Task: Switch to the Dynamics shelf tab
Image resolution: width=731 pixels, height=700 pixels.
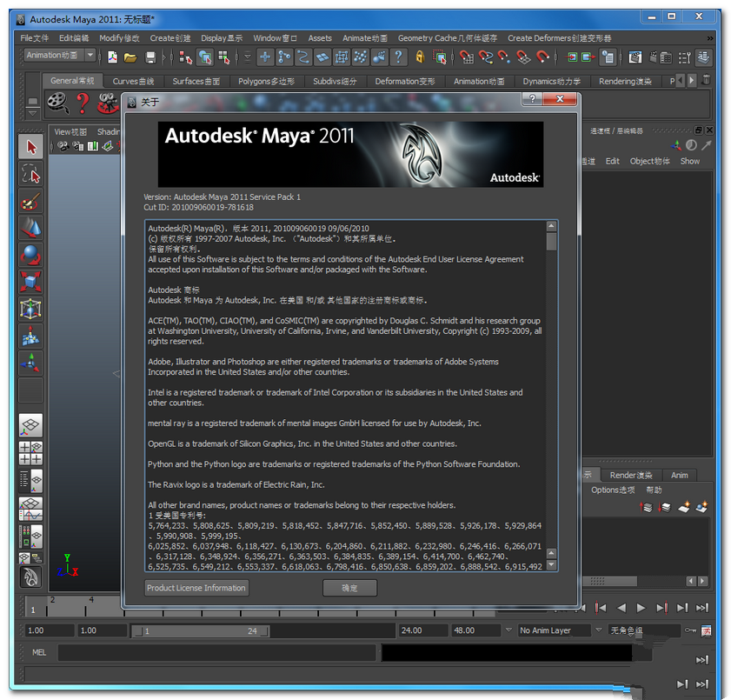Action: click(552, 81)
